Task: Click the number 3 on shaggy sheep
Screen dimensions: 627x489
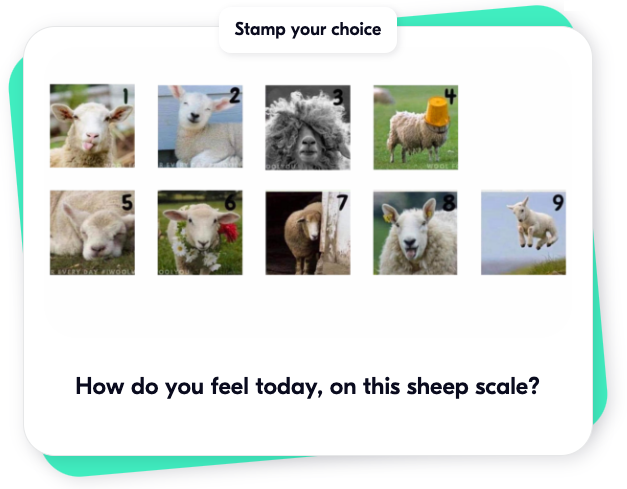Action: pos(338,97)
